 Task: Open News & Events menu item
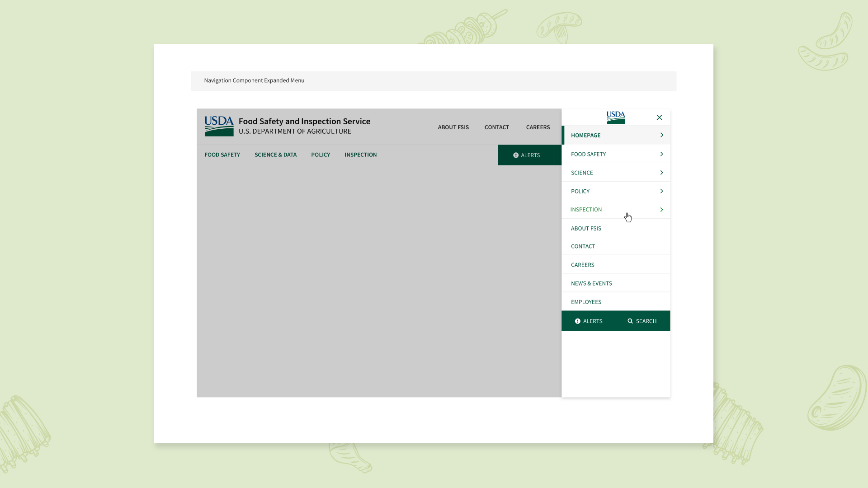click(591, 284)
